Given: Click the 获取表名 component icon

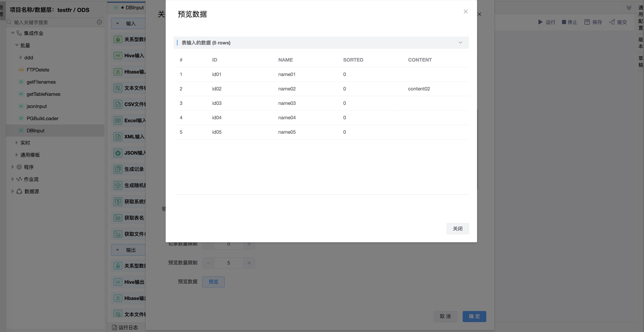Looking at the screenshot, I should click(118, 218).
